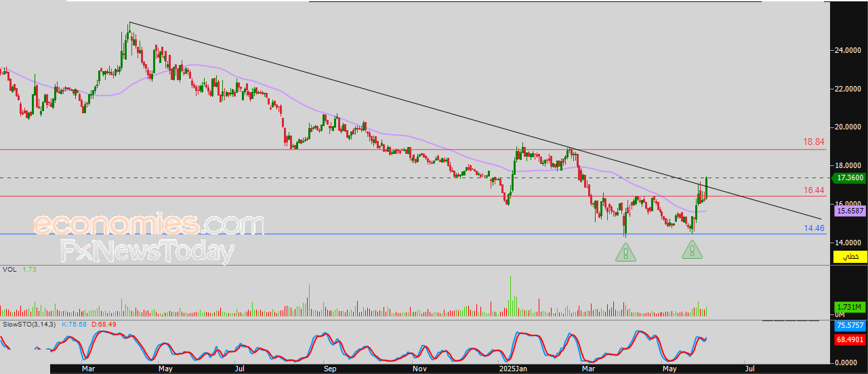Image resolution: width=868 pixels, height=374 pixels.
Task: Select the red 68.4901 stochastic badge
Action: (x=849, y=339)
